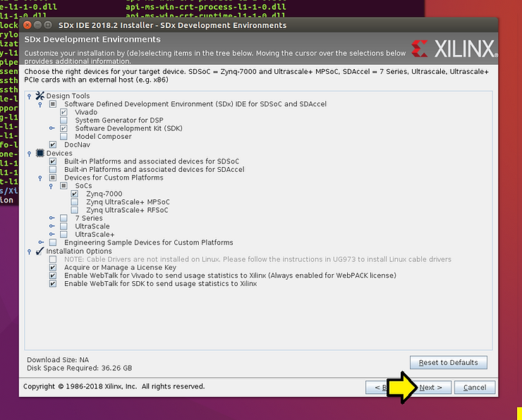This screenshot has height=420, width=522.
Task: Toggle the UltraScale checkbox
Action: click(x=63, y=226)
